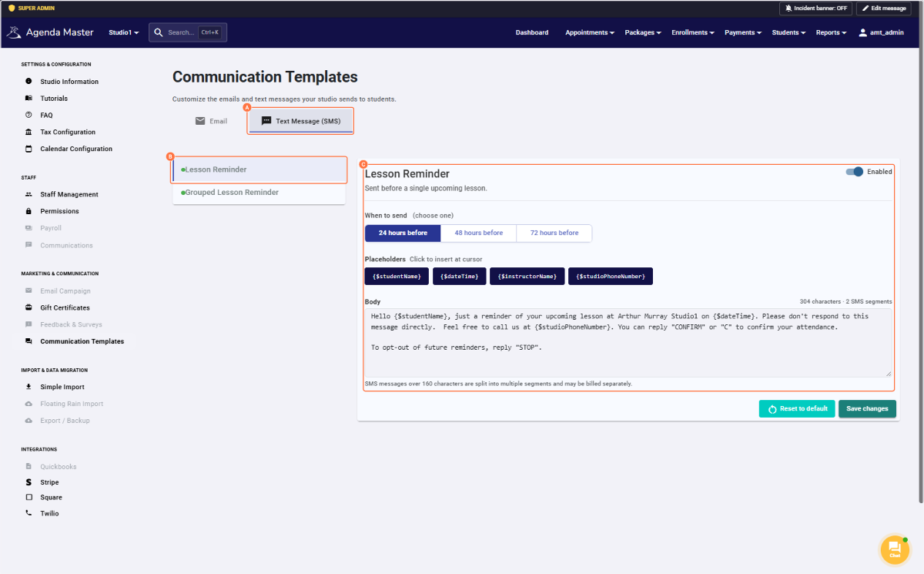924x574 pixels.
Task: Expand the Appointments menu
Action: [590, 32]
